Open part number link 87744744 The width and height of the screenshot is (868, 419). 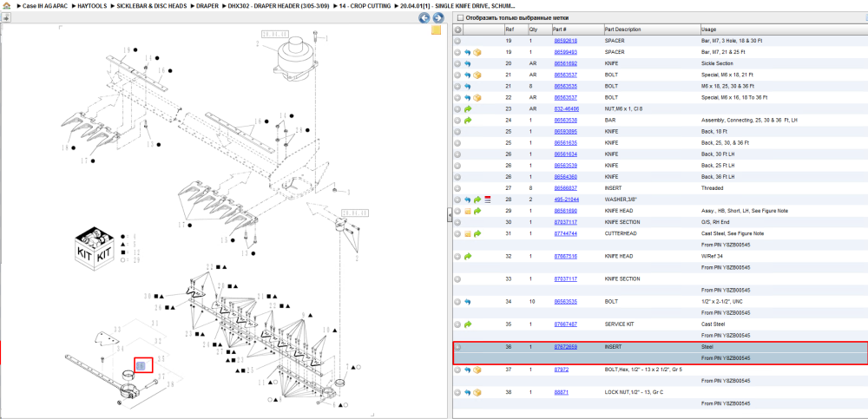pyautogui.click(x=566, y=233)
